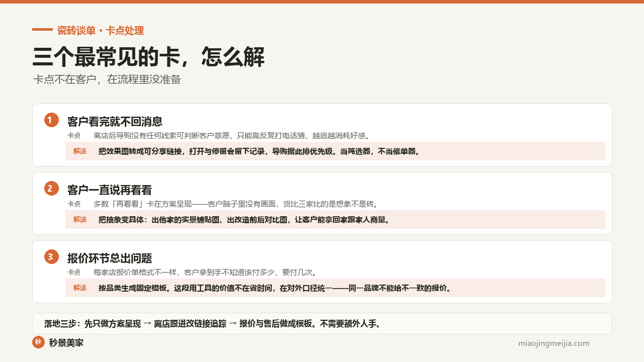This screenshot has height=362, width=644.
Task: Click the round 秒 logo icon
Action: [38, 342]
